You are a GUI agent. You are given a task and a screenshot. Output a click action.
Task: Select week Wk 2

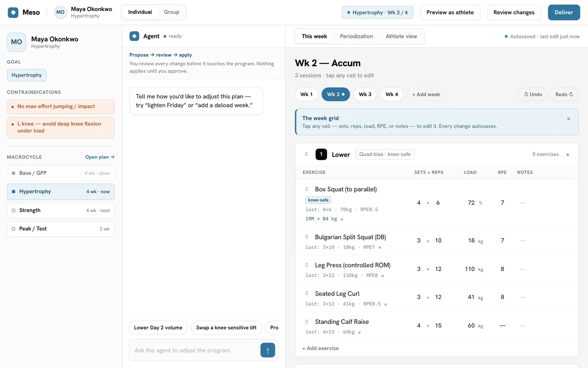pos(336,94)
